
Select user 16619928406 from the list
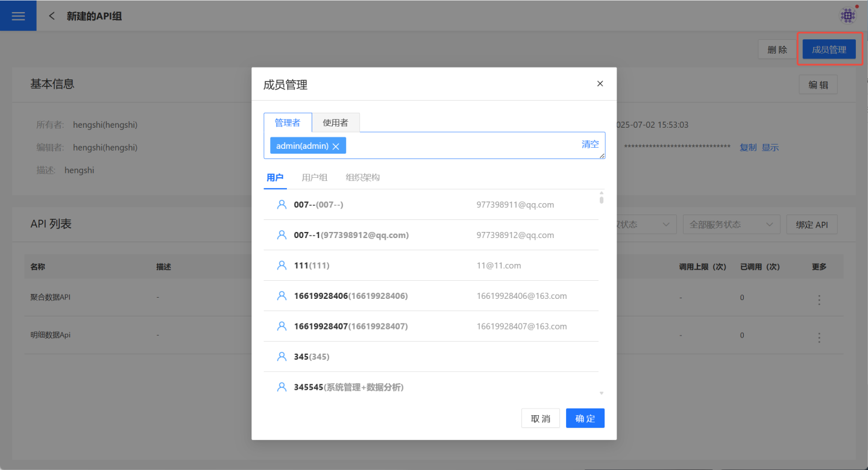tap(350, 296)
